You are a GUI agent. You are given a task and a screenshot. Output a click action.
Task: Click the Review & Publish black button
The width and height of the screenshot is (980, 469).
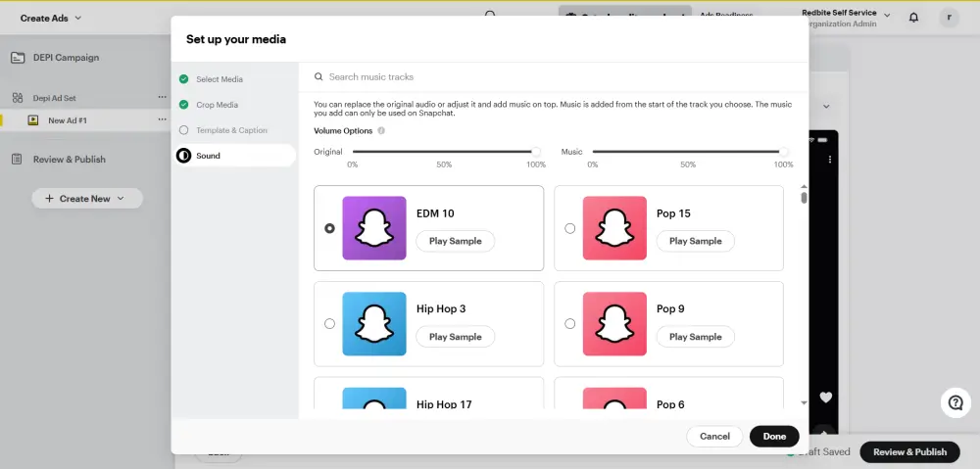(909, 452)
